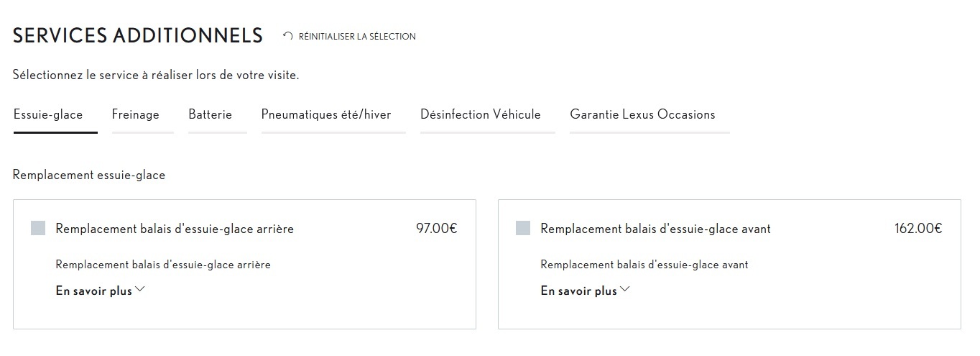Click the Remplacement essuie-glace section label
The width and height of the screenshot is (980, 356).
tap(89, 175)
